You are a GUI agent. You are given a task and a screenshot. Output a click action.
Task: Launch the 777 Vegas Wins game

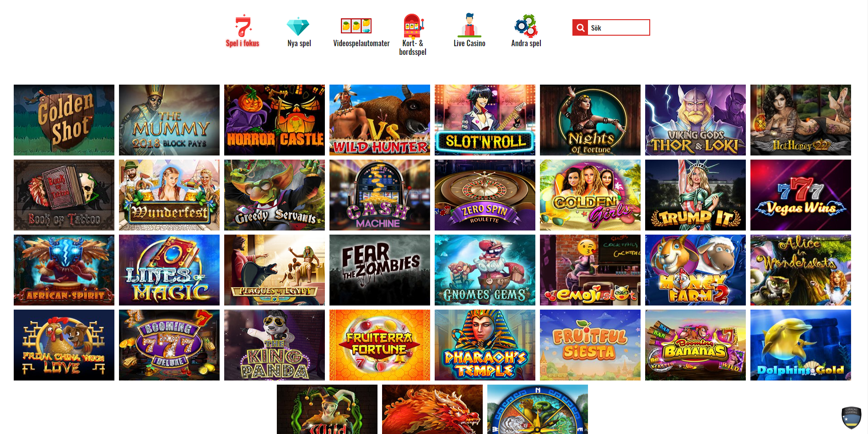(801, 195)
